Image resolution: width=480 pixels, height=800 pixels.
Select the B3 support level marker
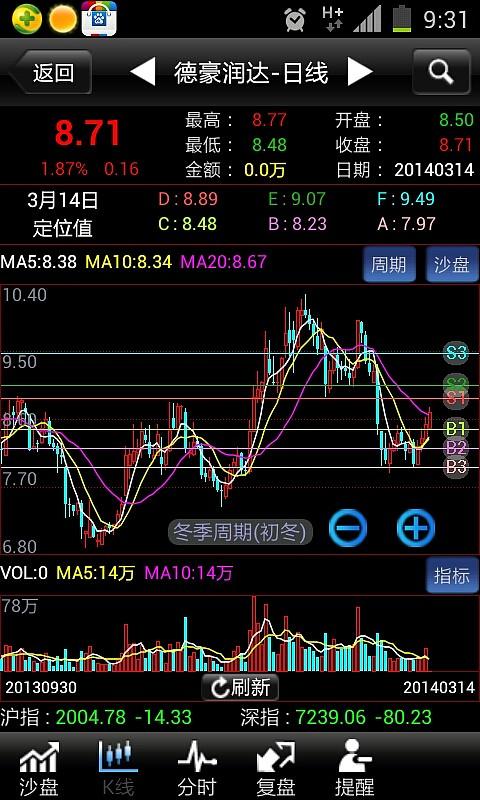[456, 467]
